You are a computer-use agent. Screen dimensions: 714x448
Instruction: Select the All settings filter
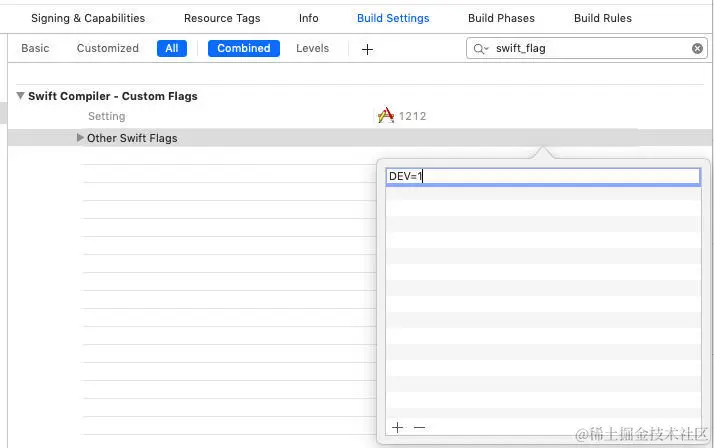tap(172, 48)
